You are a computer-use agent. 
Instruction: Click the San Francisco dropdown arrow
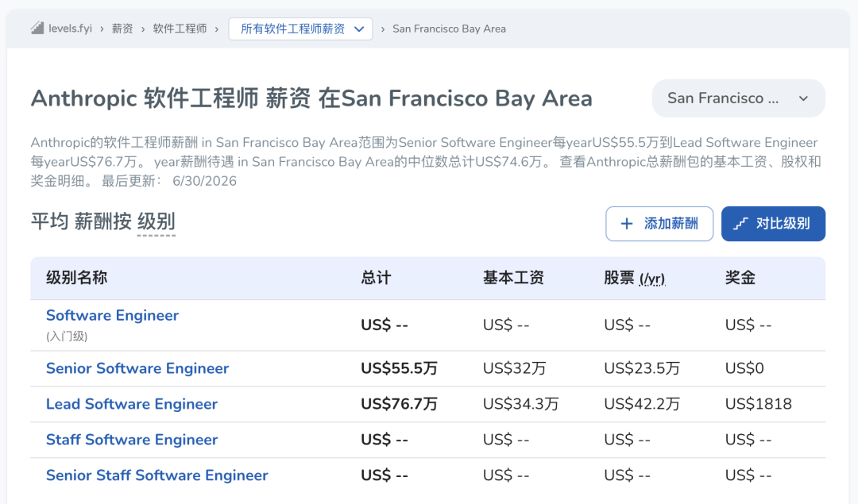tap(803, 98)
